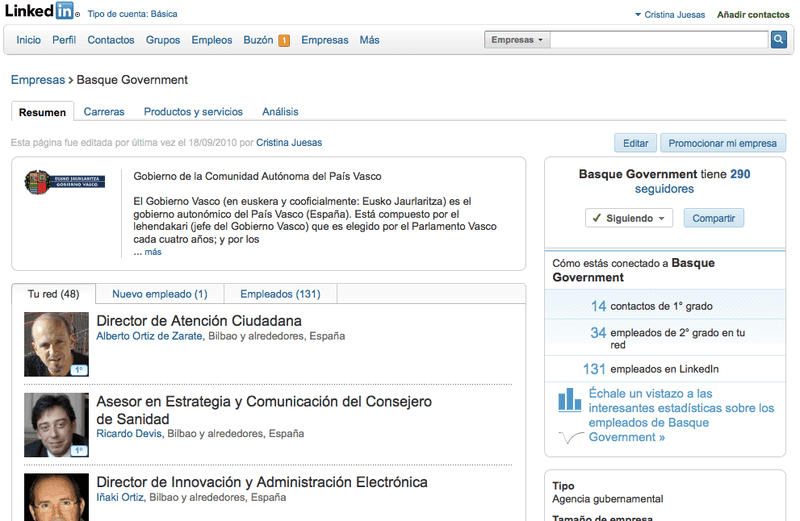Click the bar chart statistics icon
This screenshot has height=521, width=800.
[x=569, y=399]
